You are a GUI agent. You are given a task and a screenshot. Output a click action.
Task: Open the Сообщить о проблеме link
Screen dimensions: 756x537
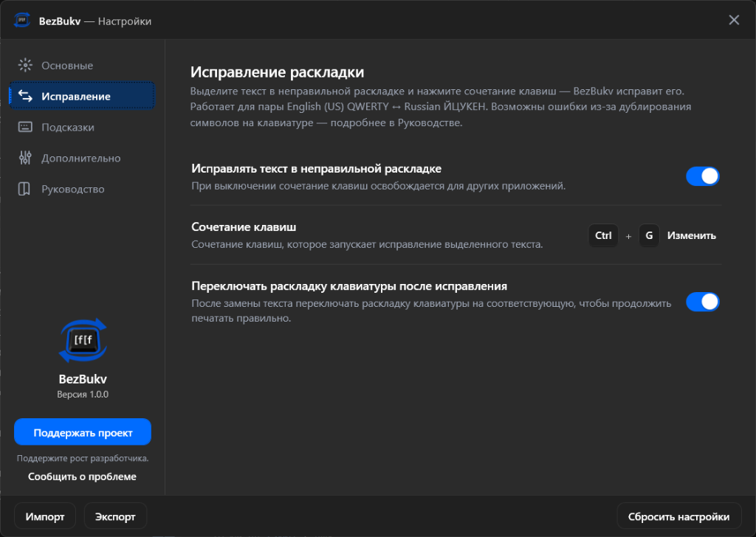tap(82, 477)
